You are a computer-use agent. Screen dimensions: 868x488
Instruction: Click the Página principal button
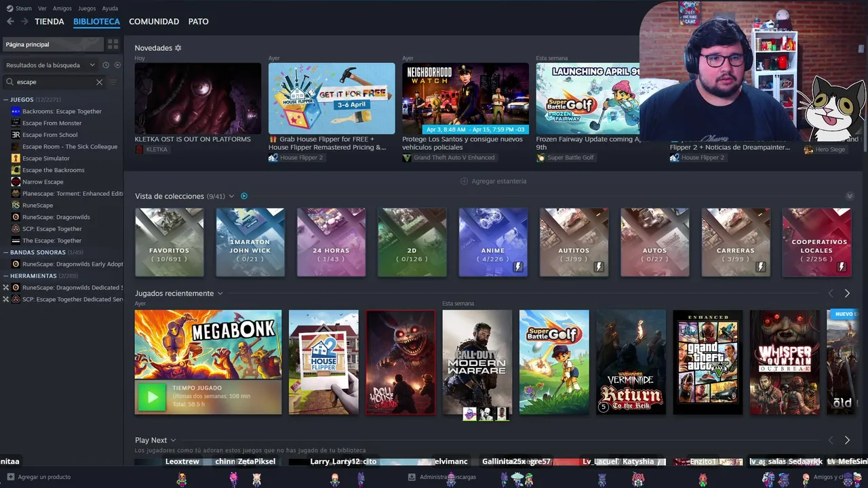pyautogui.click(x=53, y=44)
